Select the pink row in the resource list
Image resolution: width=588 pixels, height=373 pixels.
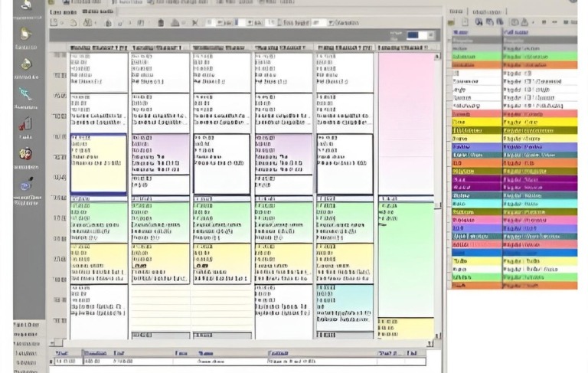[514, 220]
